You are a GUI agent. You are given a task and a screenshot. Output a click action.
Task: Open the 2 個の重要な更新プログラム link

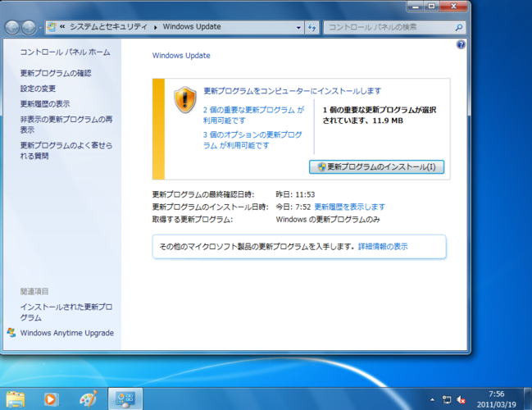pyautogui.click(x=253, y=115)
